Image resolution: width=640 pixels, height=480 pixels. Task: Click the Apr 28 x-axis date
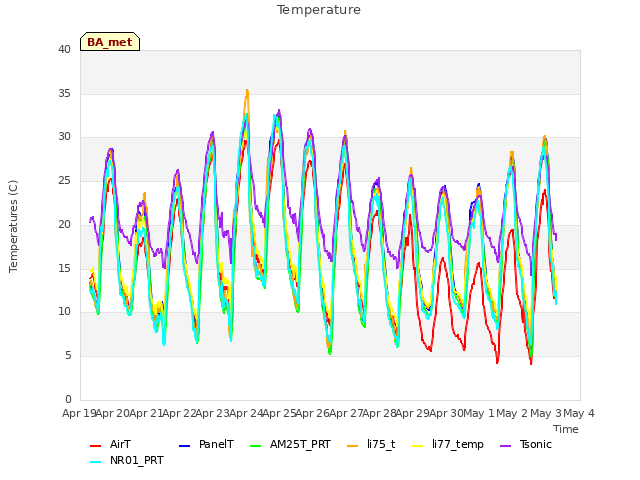point(380,413)
